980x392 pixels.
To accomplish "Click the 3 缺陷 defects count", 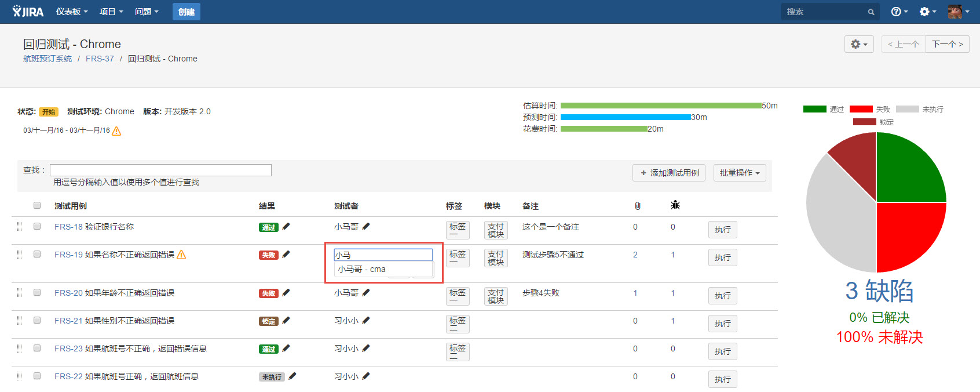I will pos(879,291).
